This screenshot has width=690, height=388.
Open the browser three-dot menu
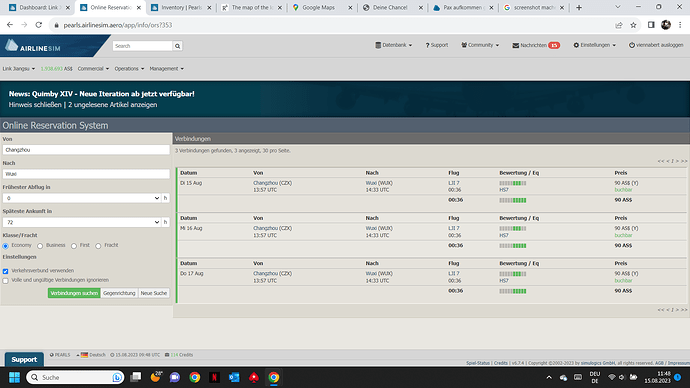680,25
